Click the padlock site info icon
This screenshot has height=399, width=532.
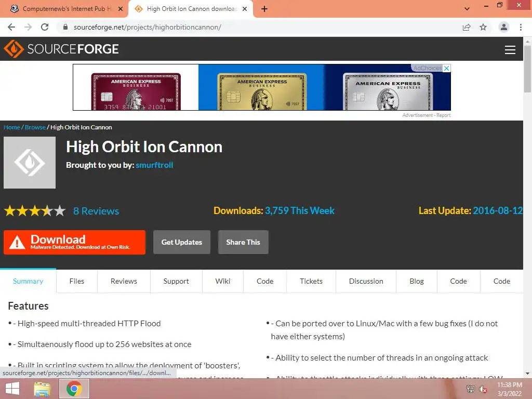click(65, 27)
